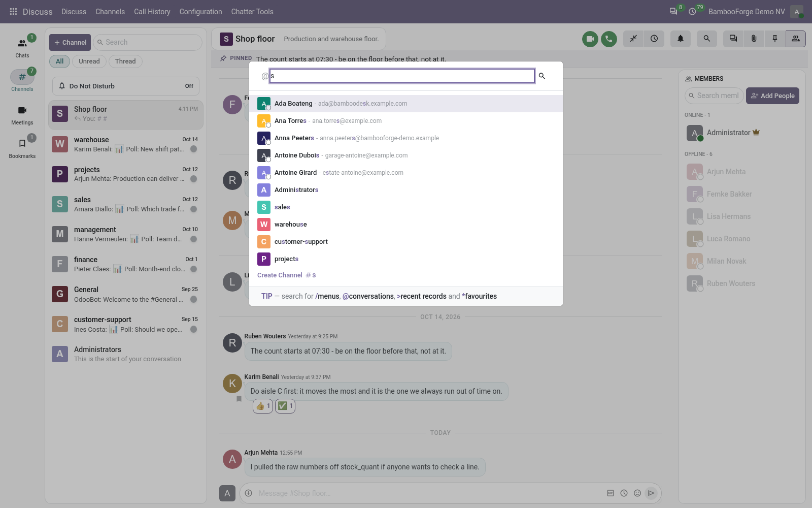Click the plus icon in message composer
The image size is (812, 508).
(x=249, y=493)
